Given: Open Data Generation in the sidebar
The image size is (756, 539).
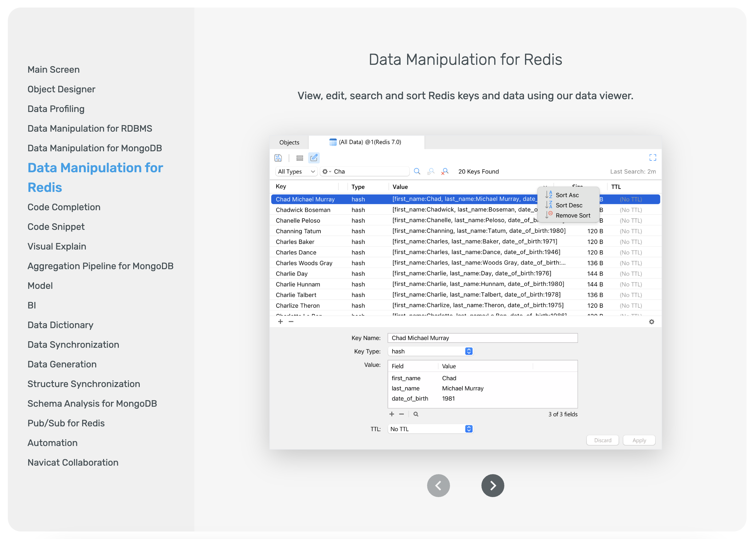Looking at the screenshot, I should pyautogui.click(x=62, y=364).
